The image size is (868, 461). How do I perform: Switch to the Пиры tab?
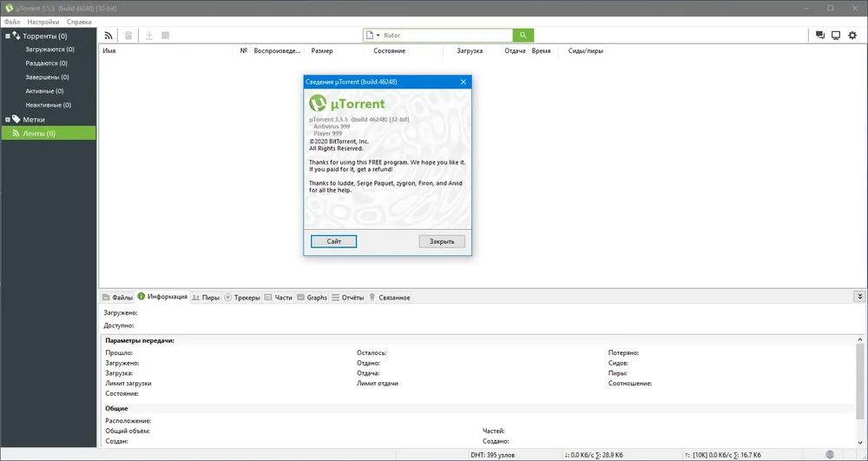point(206,297)
